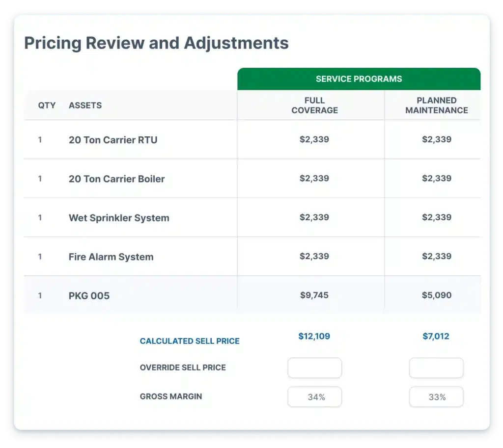503x448 pixels.
Task: Select the 20 Ton Carrier RTU row
Action: [113, 140]
